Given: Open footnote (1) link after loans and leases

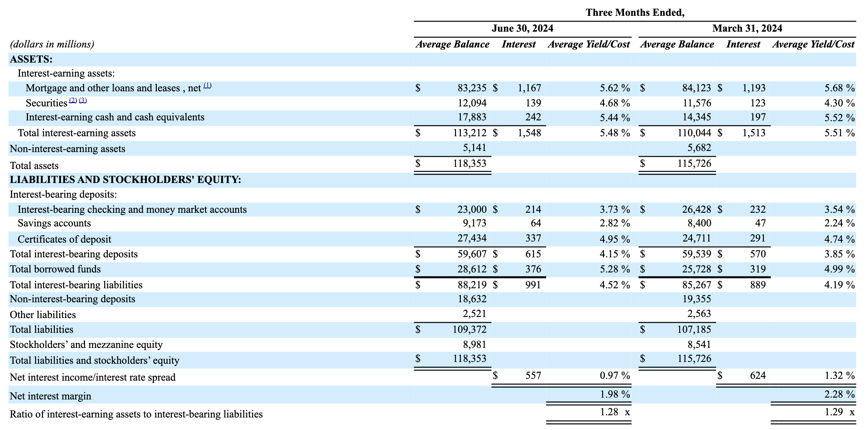Looking at the screenshot, I should tap(207, 85).
